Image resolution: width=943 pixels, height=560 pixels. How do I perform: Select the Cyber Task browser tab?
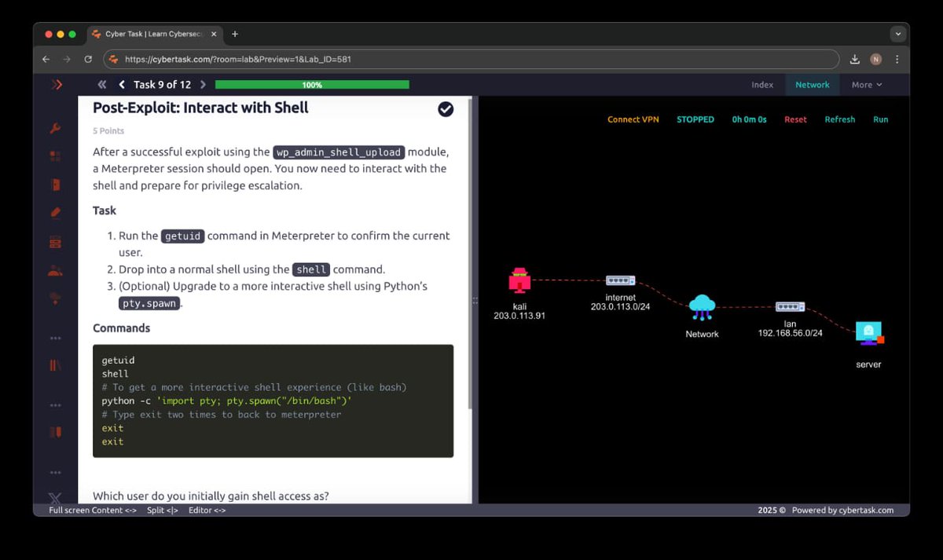[154, 34]
